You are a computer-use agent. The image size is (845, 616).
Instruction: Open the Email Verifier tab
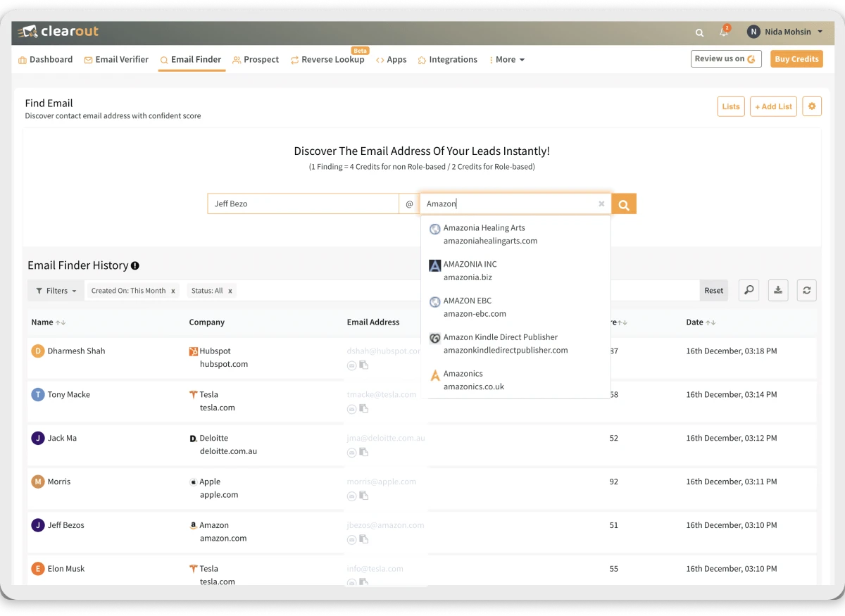pos(116,60)
